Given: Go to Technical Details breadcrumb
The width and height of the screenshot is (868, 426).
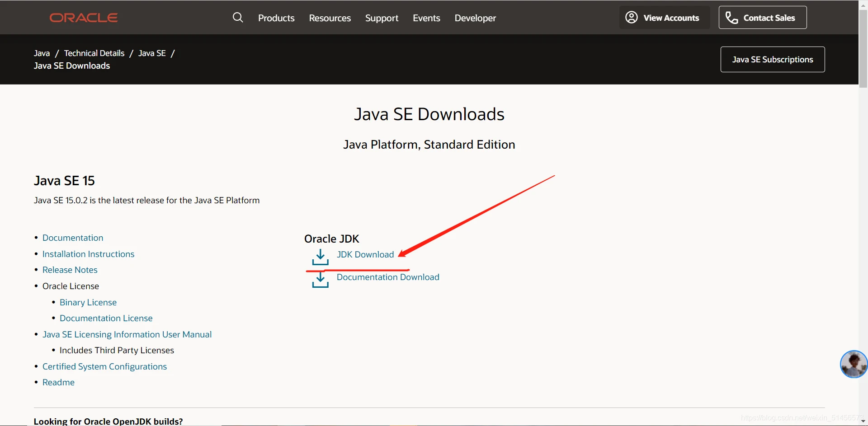Looking at the screenshot, I should point(94,53).
